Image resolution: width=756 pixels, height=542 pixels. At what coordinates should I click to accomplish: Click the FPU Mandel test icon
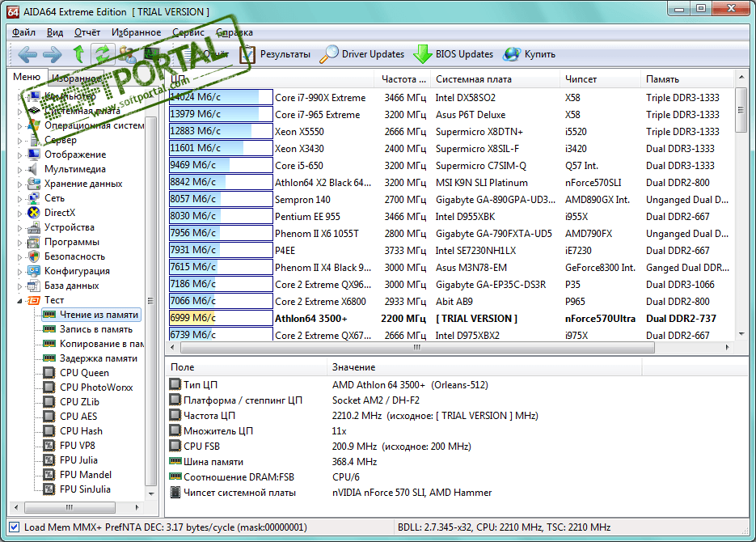49,475
